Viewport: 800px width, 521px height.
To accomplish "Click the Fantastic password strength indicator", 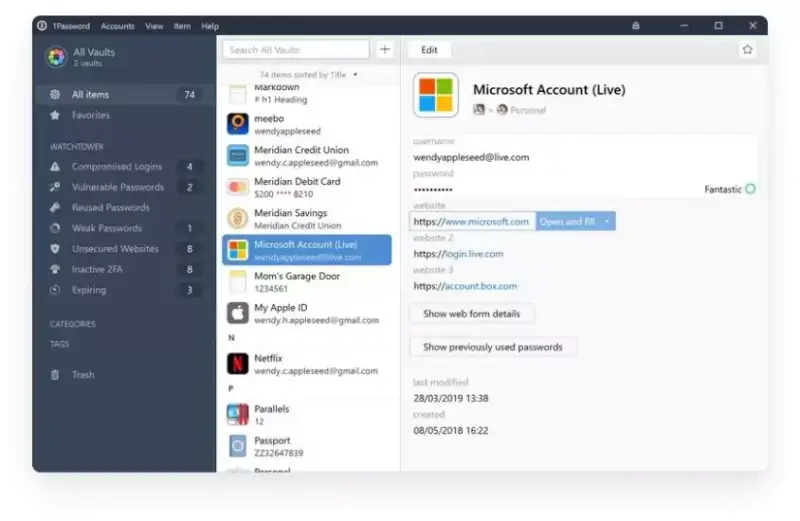I will (x=730, y=189).
